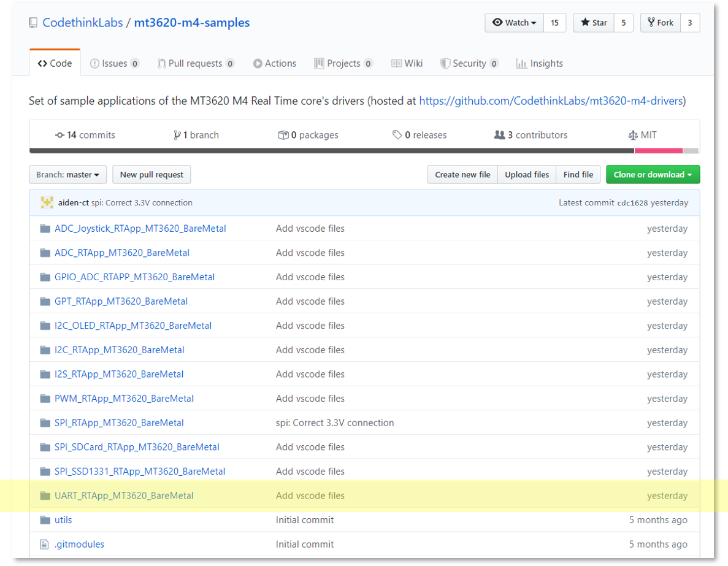Viewport: 728px width, 566px height.
Task: View the 3 contributors page
Action: coord(531,135)
